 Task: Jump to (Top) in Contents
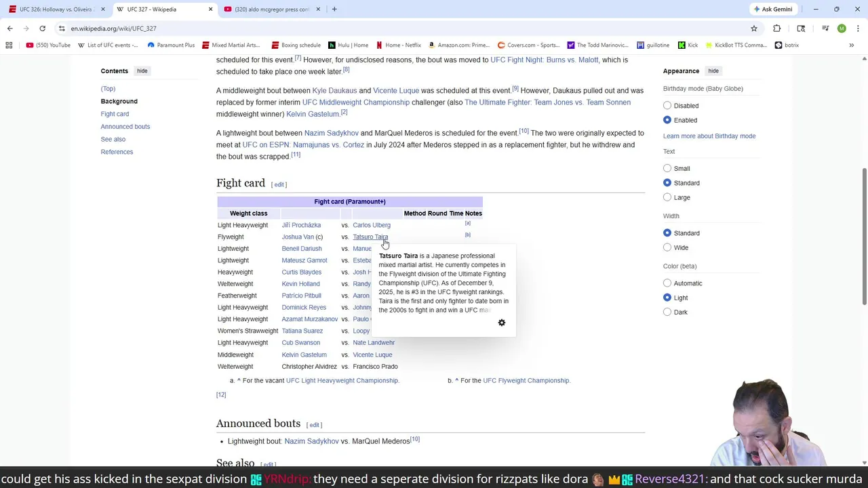click(x=108, y=89)
